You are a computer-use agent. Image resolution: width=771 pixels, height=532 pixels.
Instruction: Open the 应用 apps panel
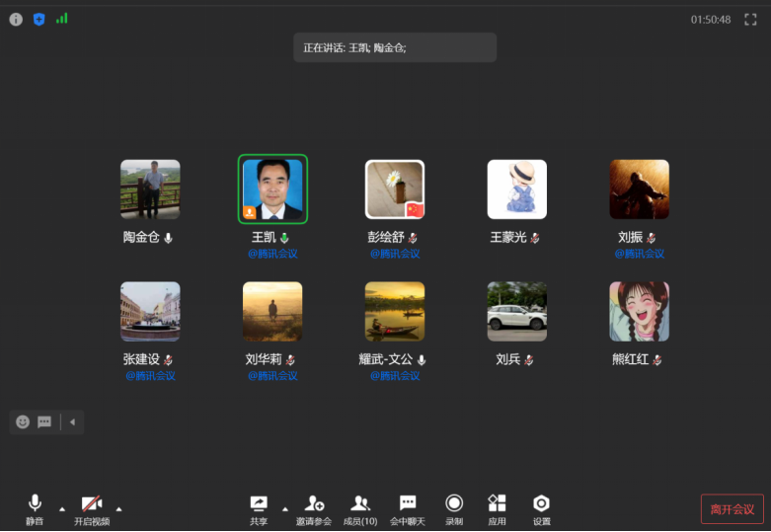[497, 508]
